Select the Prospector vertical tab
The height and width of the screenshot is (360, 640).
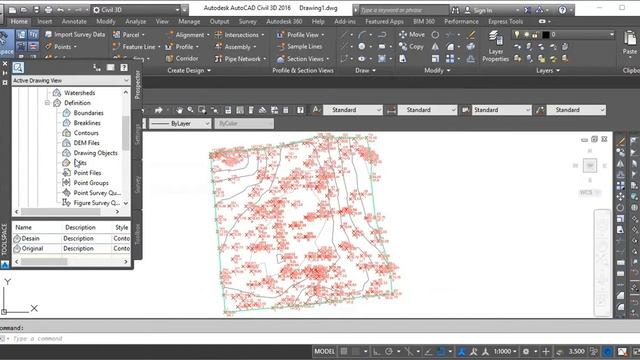tap(138, 84)
